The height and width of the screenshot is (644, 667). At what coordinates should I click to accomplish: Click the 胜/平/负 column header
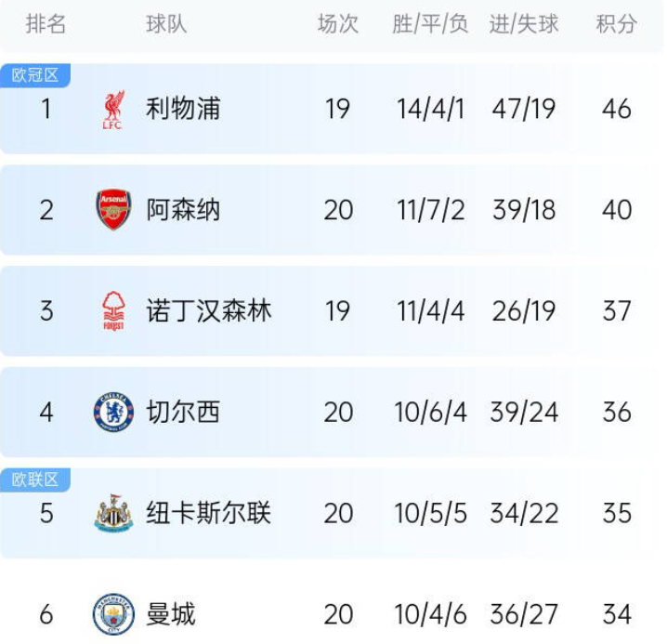pos(430,25)
